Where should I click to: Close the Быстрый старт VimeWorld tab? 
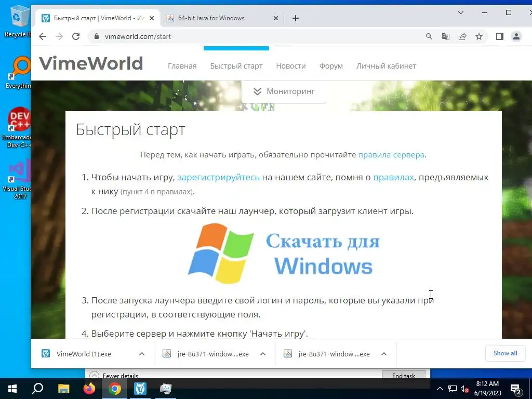click(152, 18)
